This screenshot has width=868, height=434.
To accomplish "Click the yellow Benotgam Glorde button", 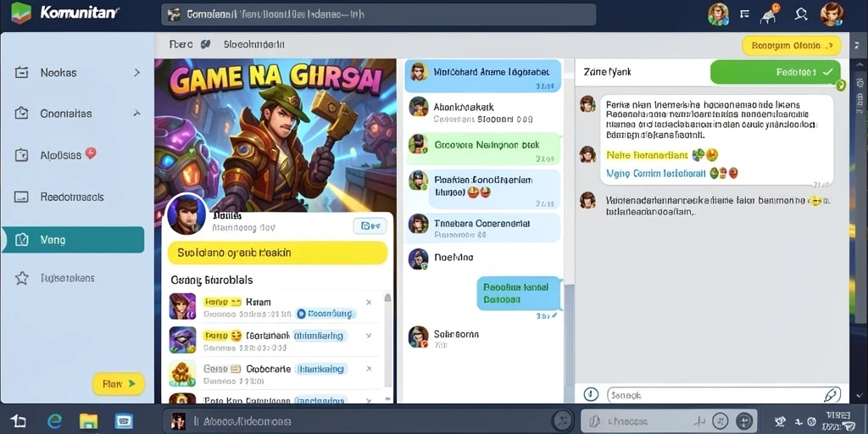I will 791,46.
